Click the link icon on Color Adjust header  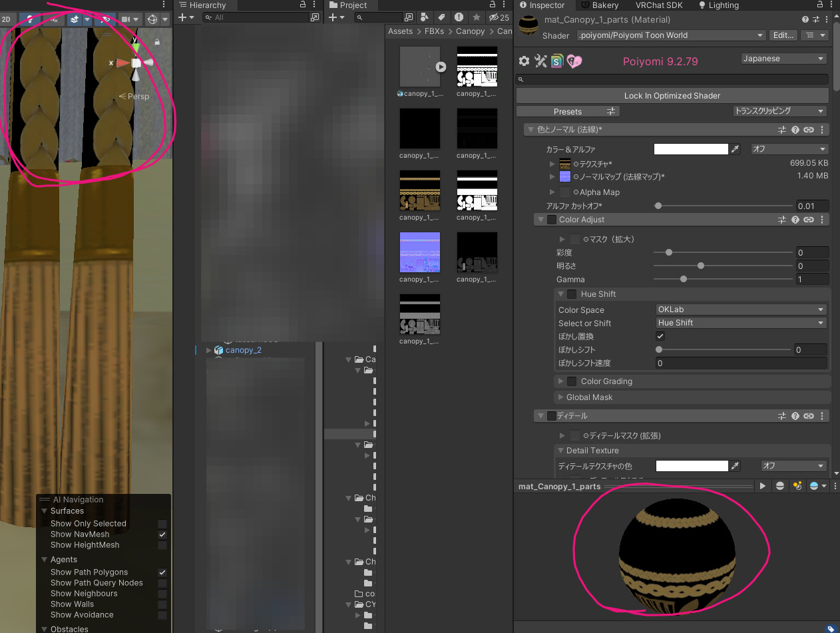coord(809,220)
